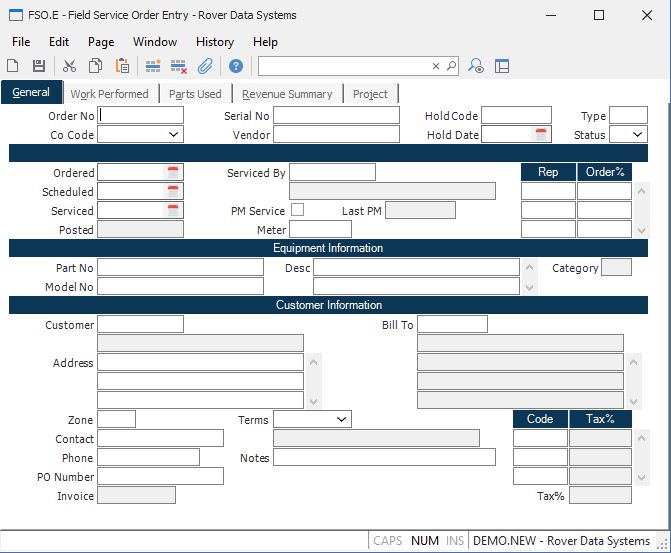The width and height of the screenshot is (671, 553).
Task: Click the New record toolbar icon
Action: click(13, 66)
